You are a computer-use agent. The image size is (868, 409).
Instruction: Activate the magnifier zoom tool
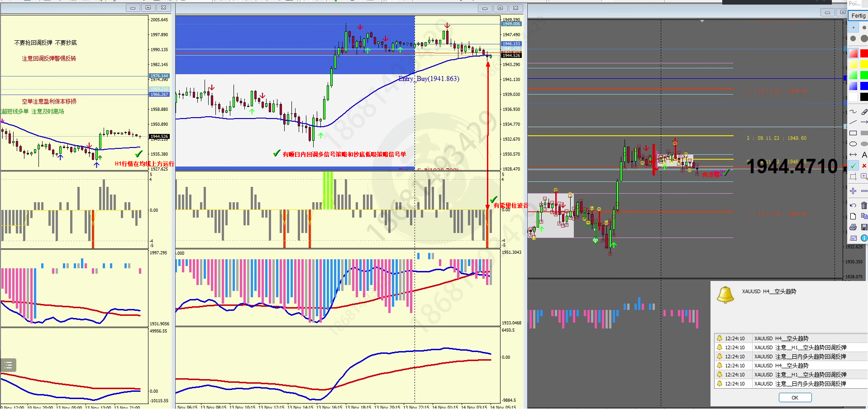[864, 176]
